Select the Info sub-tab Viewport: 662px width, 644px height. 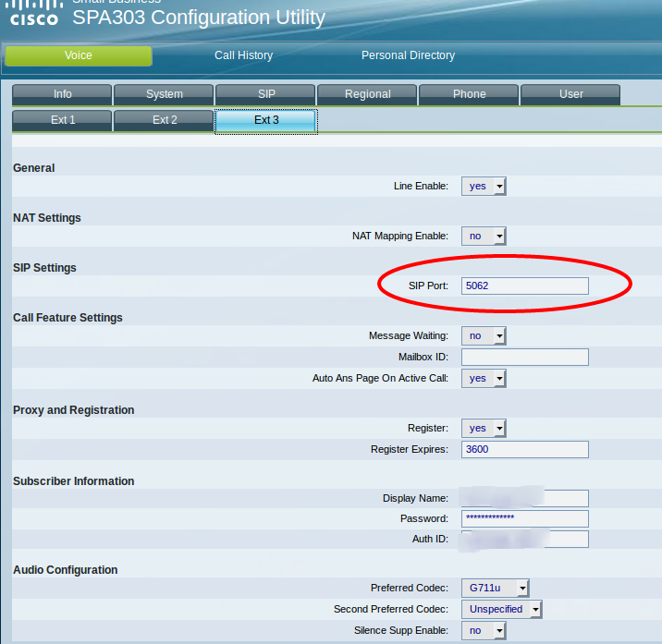[x=62, y=94]
